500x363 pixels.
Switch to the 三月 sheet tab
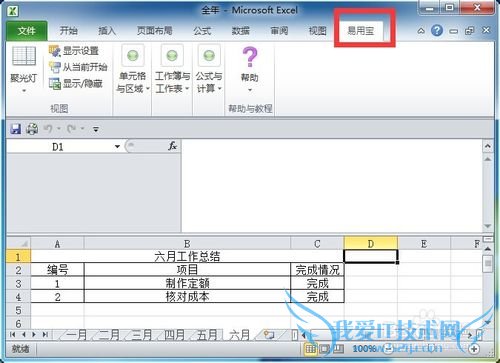pos(142,335)
